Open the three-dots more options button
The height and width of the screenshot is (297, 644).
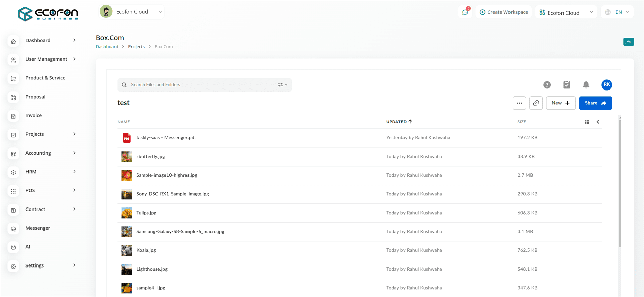tap(519, 103)
